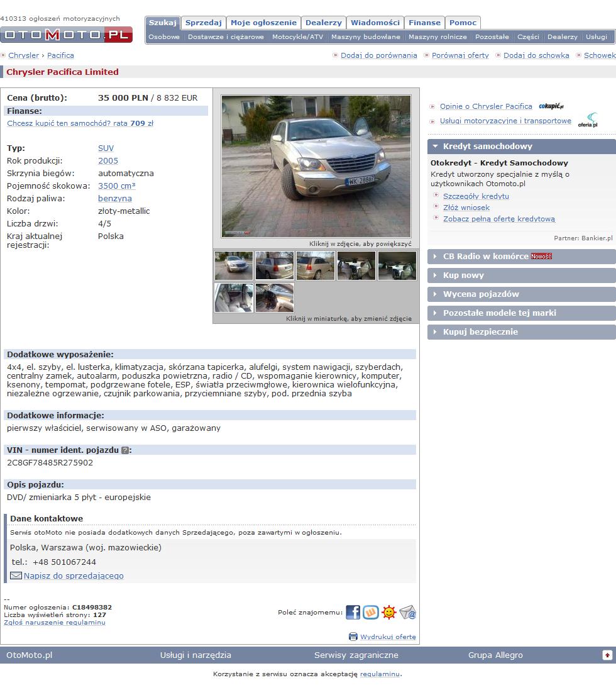Click the Usługi i narzędzia footer section

[x=195, y=655]
